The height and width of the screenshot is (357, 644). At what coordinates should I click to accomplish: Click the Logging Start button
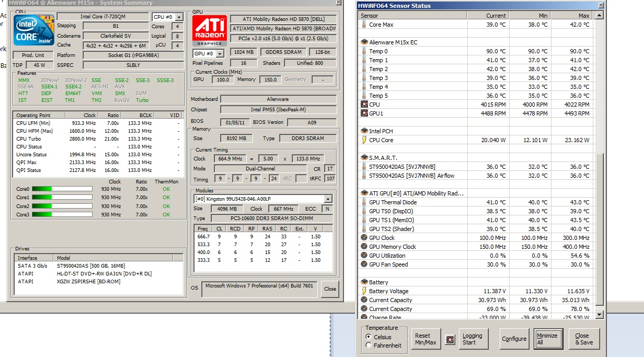473,339
